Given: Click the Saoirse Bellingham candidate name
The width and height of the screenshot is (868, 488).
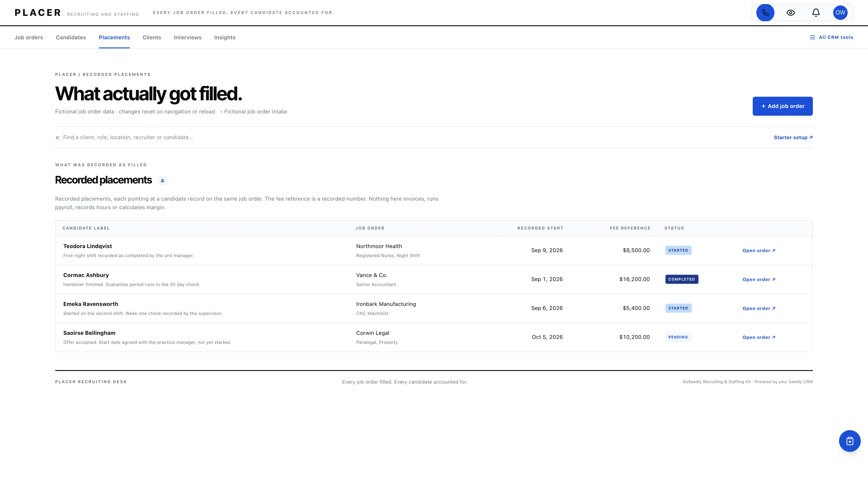Looking at the screenshot, I should pos(89,333).
